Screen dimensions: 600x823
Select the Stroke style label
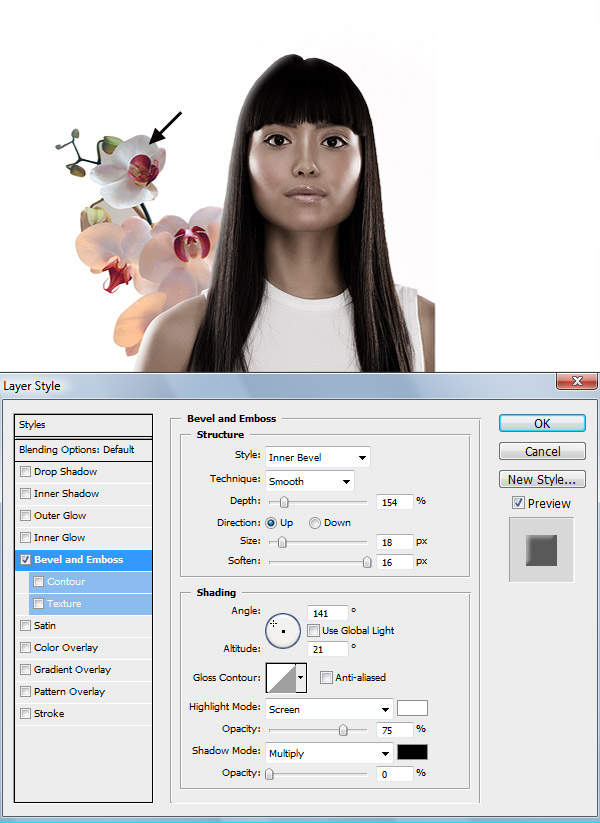(49, 714)
